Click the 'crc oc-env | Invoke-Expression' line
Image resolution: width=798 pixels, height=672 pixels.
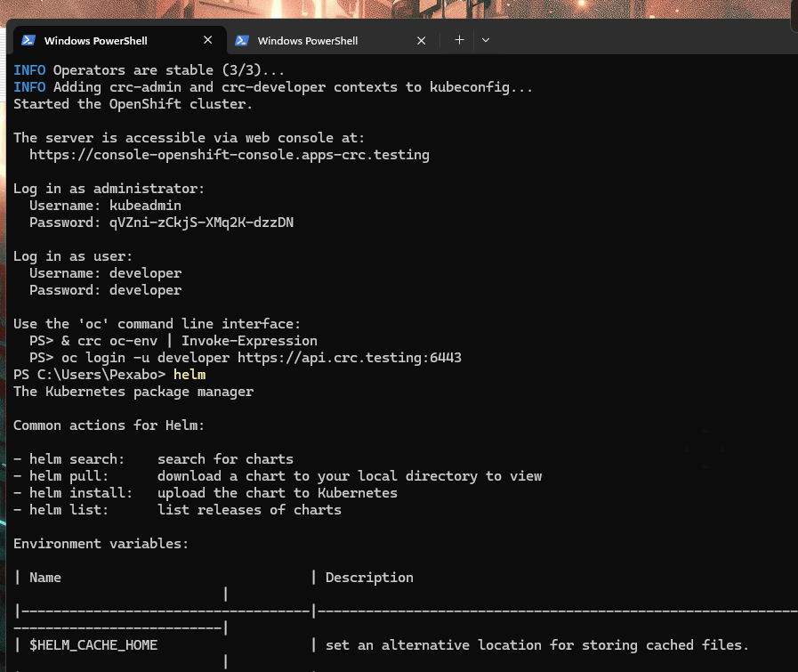tap(173, 341)
